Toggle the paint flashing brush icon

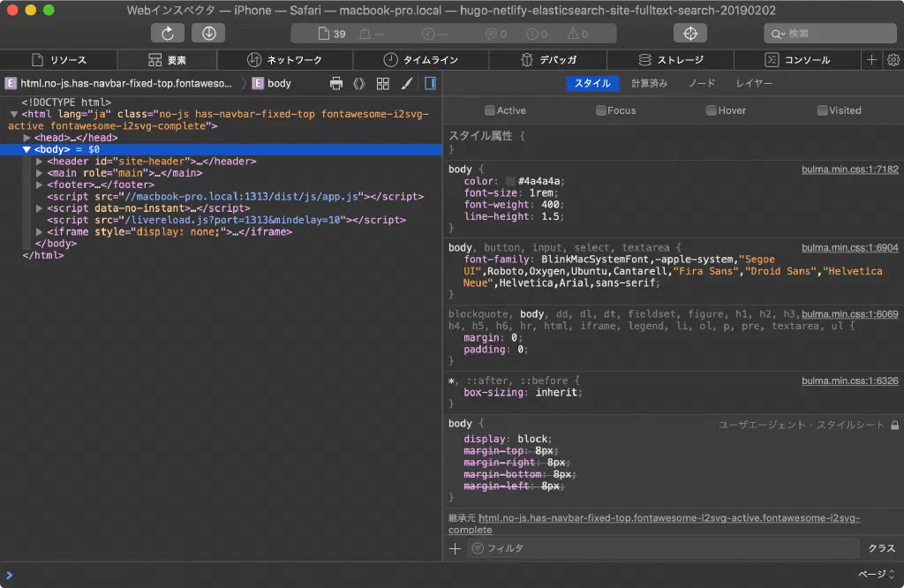tap(406, 84)
